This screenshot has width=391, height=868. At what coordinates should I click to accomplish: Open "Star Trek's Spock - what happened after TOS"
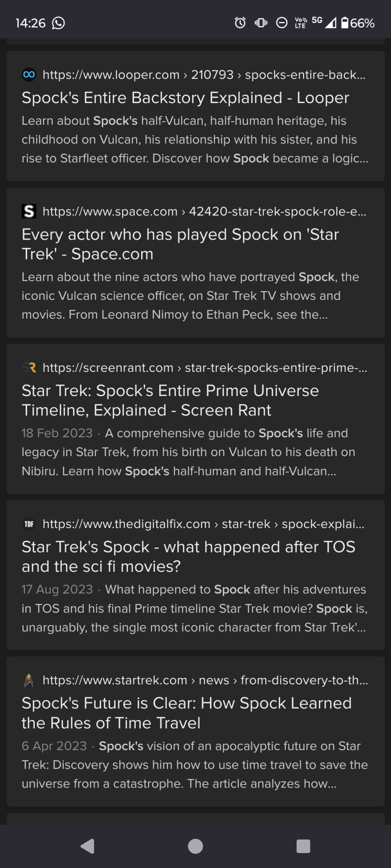[x=188, y=557]
